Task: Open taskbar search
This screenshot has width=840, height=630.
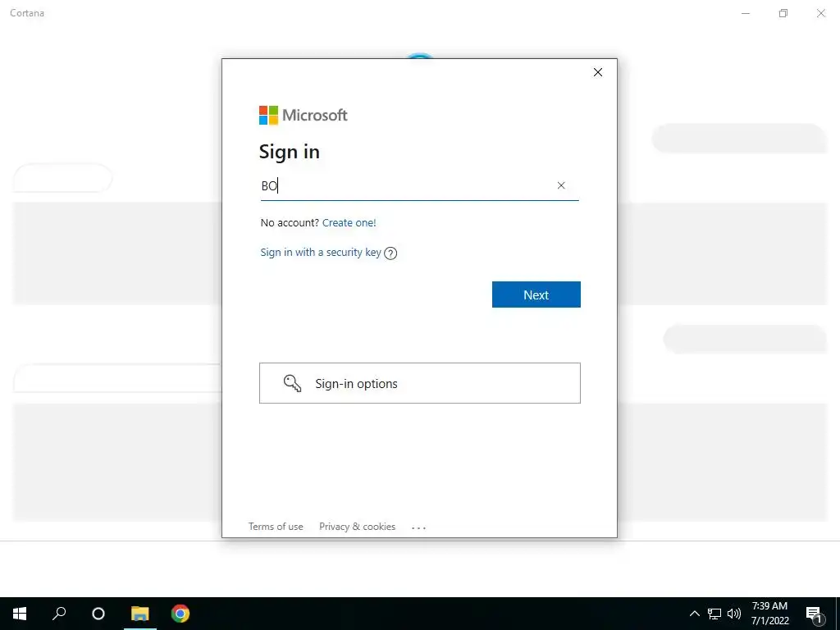Action: 59,614
